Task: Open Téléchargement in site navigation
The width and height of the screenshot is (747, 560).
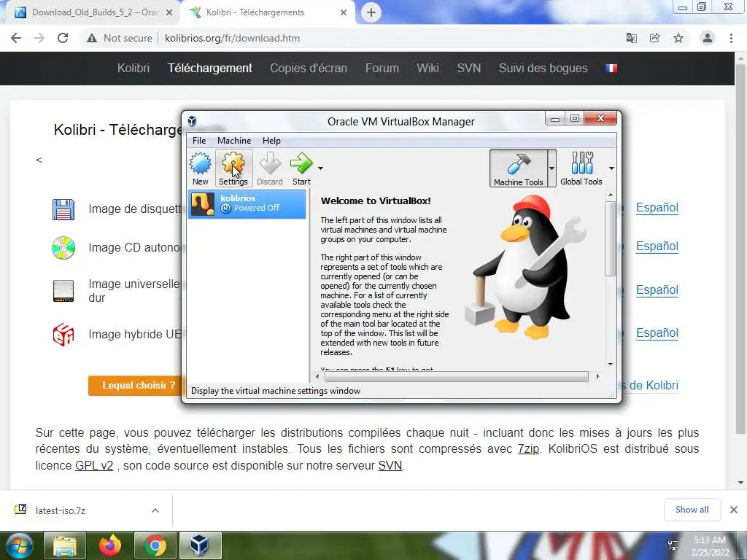Action: (x=209, y=68)
